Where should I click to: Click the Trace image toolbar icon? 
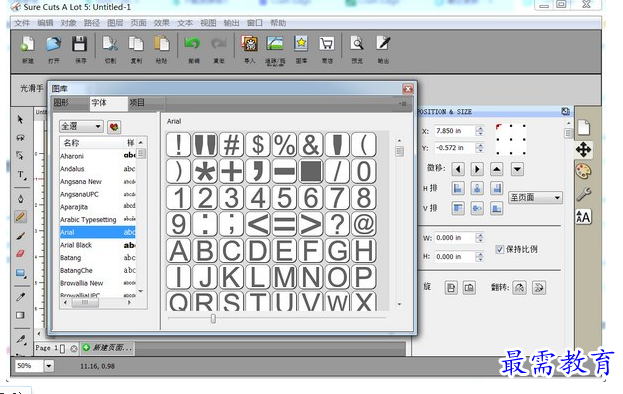coord(275,43)
